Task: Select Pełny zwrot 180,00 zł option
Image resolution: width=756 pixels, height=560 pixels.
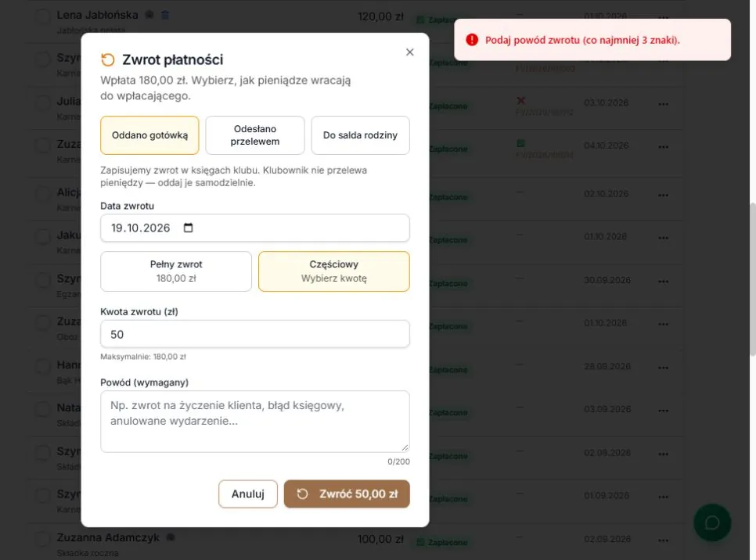Action: click(x=176, y=271)
